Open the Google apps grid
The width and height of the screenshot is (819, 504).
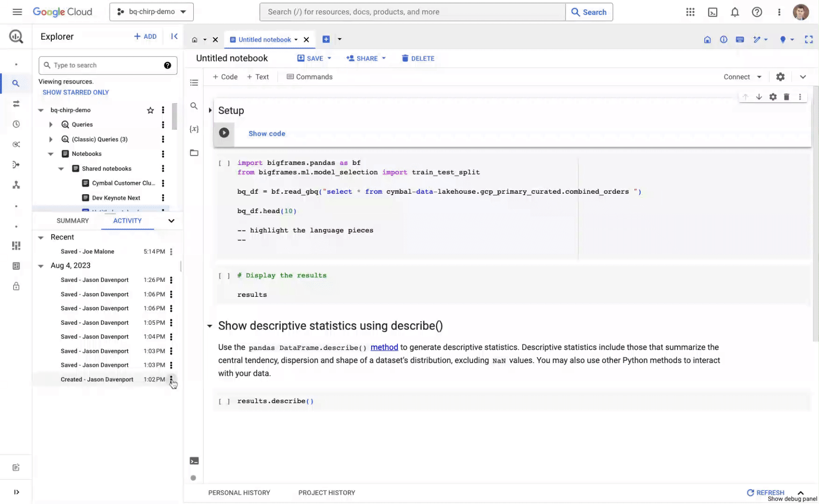coord(690,12)
